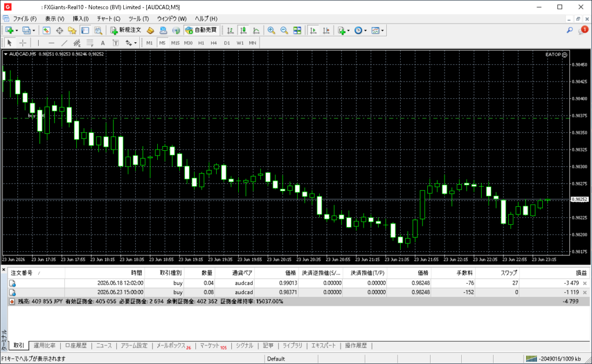
Task: Open the チャート (C) menu
Action: 108,18
